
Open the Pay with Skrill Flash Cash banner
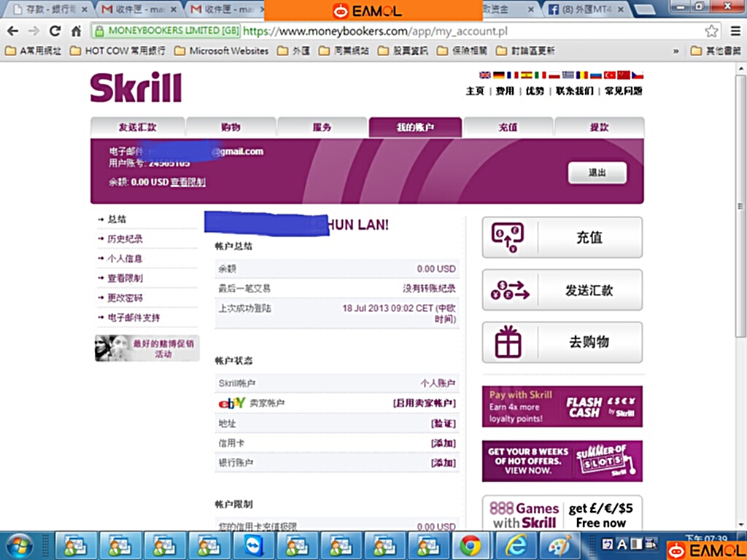tap(562, 406)
